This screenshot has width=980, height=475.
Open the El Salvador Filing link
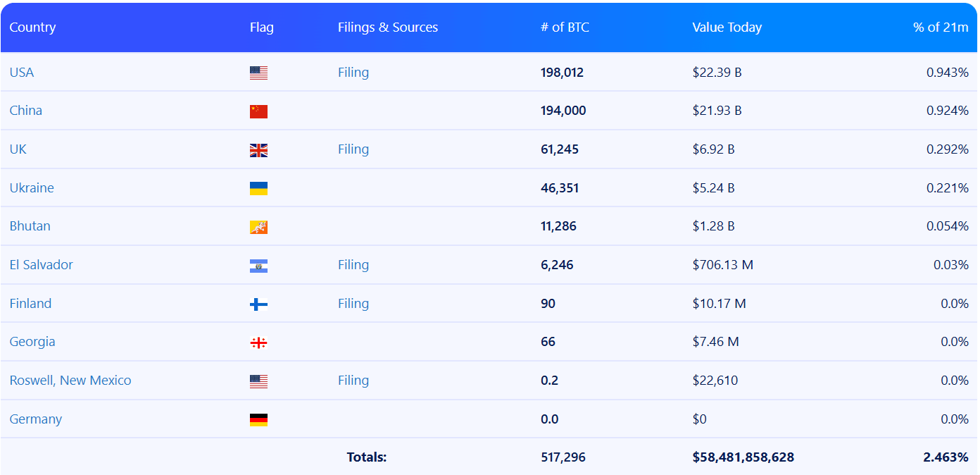pos(353,265)
